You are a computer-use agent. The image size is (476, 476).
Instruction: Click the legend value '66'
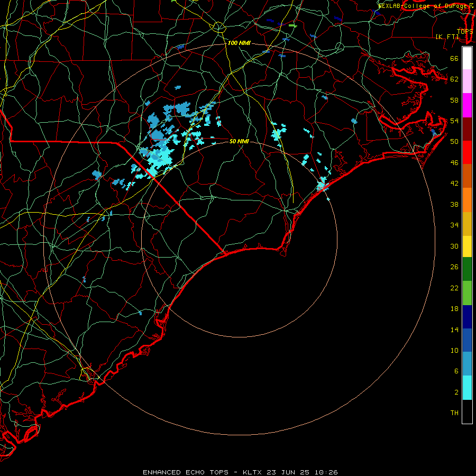(454, 59)
